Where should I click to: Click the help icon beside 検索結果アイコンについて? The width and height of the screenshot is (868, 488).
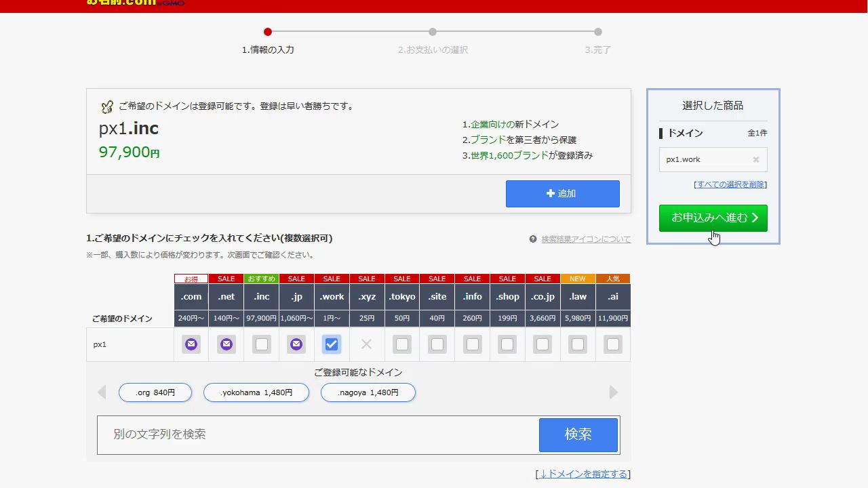[533, 239]
